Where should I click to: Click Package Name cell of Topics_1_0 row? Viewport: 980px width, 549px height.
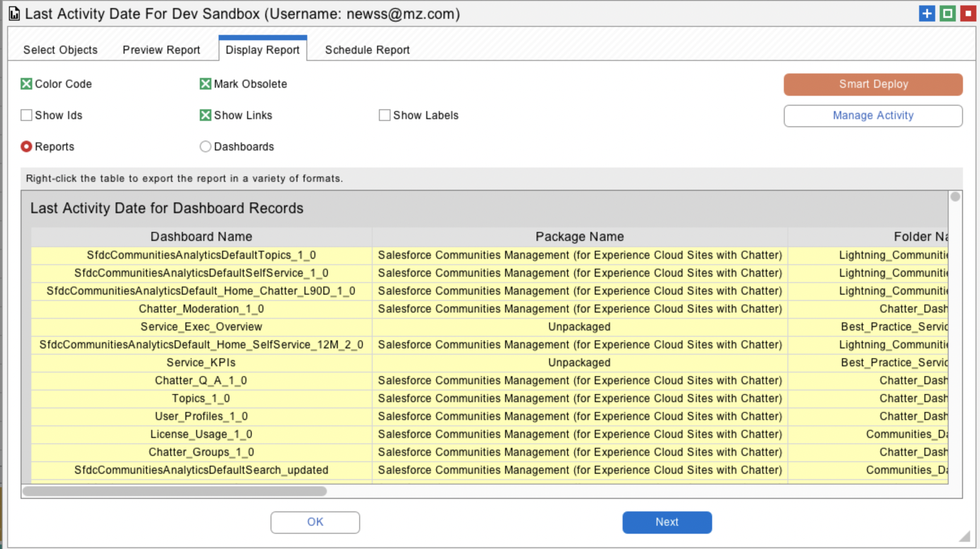coord(580,399)
